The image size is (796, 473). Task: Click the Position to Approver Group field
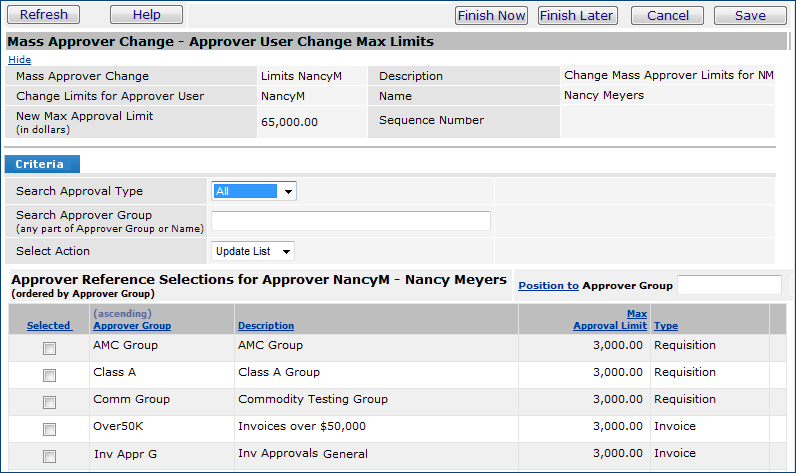729,286
